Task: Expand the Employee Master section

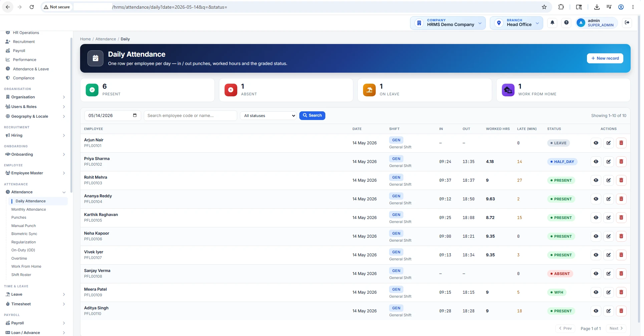Action: point(36,173)
